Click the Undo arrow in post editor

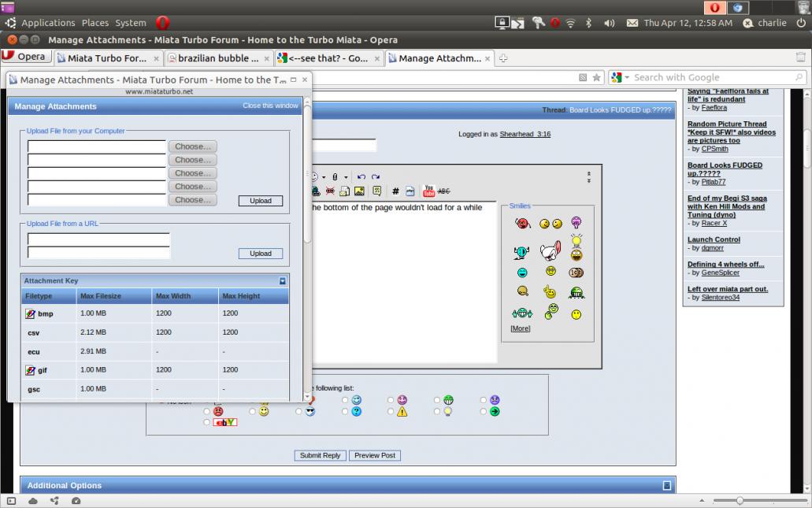[x=362, y=176]
